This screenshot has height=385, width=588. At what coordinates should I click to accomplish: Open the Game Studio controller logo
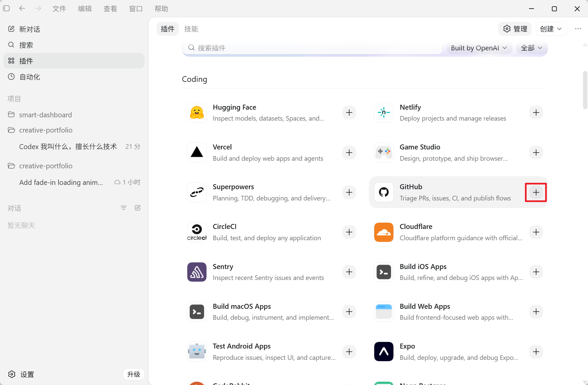pyautogui.click(x=384, y=152)
